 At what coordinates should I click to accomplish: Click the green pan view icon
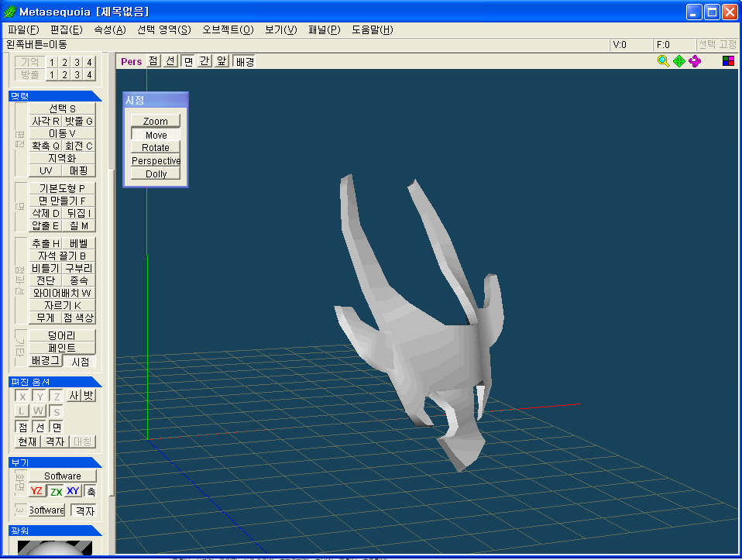point(678,61)
